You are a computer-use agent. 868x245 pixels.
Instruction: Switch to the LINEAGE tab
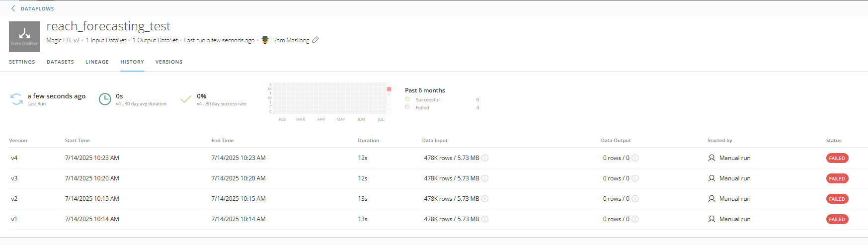coord(97,62)
